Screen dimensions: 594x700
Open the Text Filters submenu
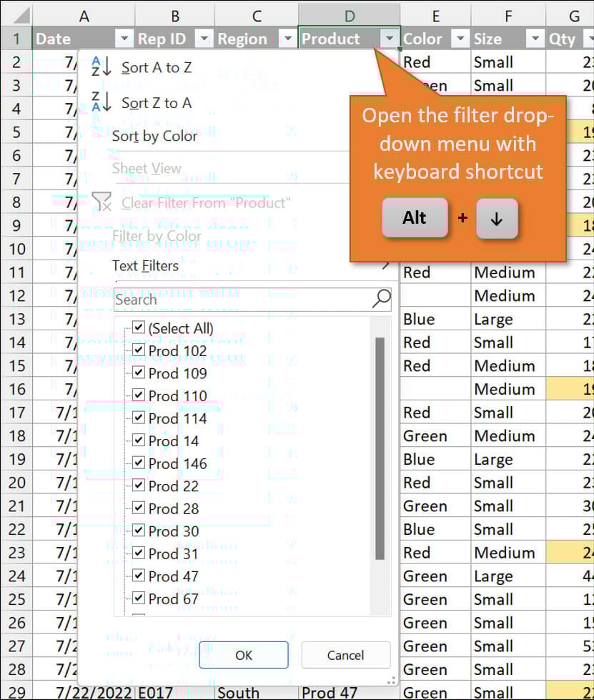(145, 266)
